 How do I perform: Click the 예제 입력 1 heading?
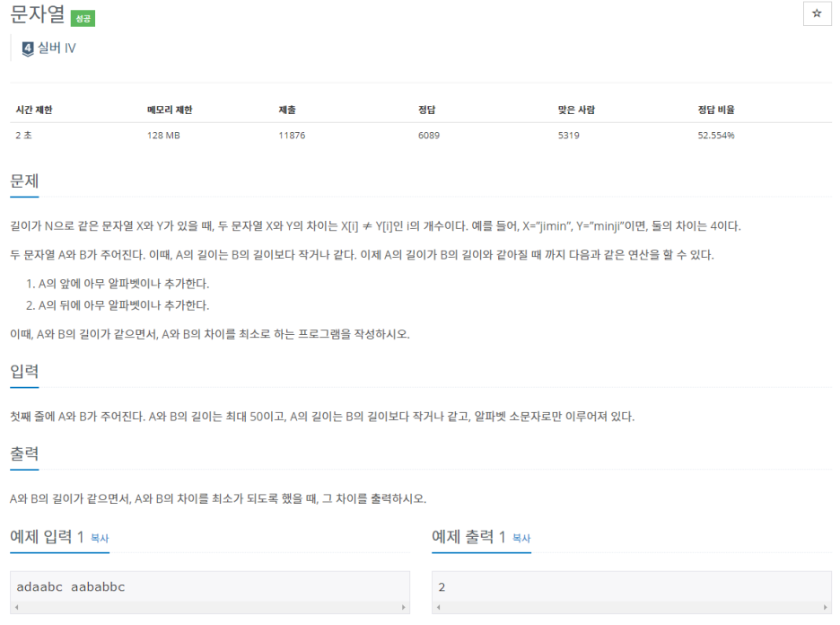click(48, 537)
